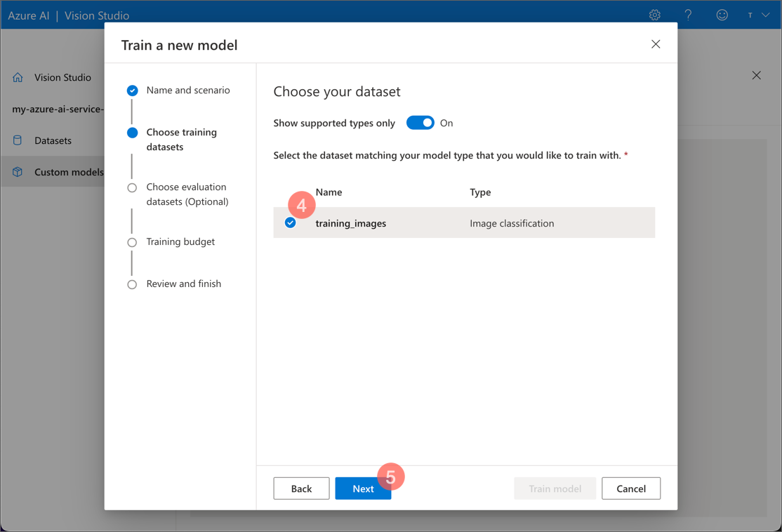Viewport: 782px width, 532px height.
Task: Click the Datasets cylinder icon
Action: (18, 140)
